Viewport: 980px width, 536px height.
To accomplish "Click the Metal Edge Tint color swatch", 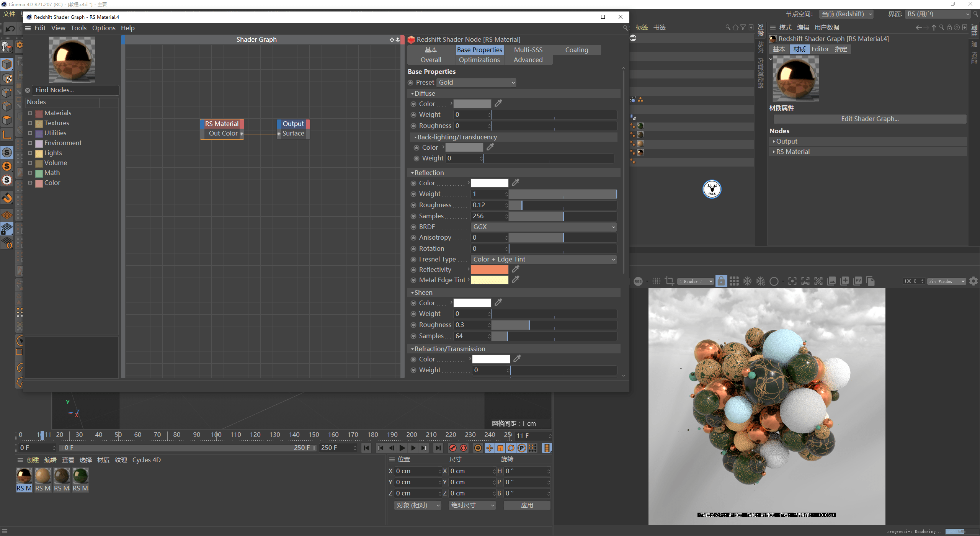I will 489,280.
